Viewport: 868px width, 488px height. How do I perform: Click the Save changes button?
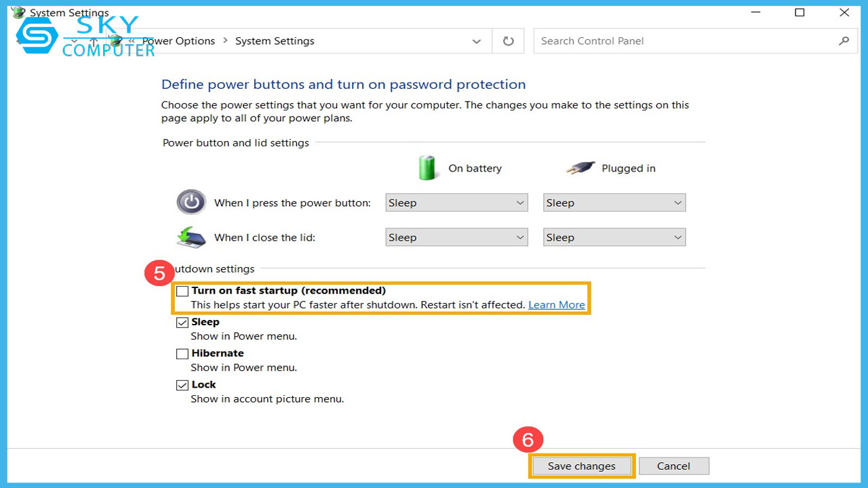pyautogui.click(x=581, y=466)
